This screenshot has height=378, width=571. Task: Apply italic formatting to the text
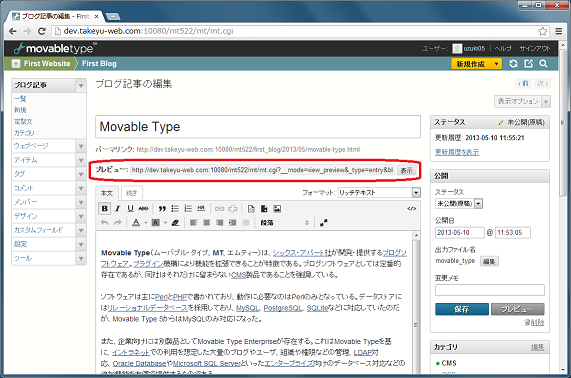117,209
